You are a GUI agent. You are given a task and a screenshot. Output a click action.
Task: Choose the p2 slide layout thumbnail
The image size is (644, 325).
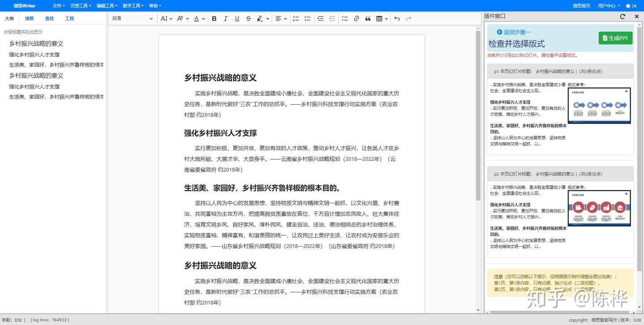point(599,208)
